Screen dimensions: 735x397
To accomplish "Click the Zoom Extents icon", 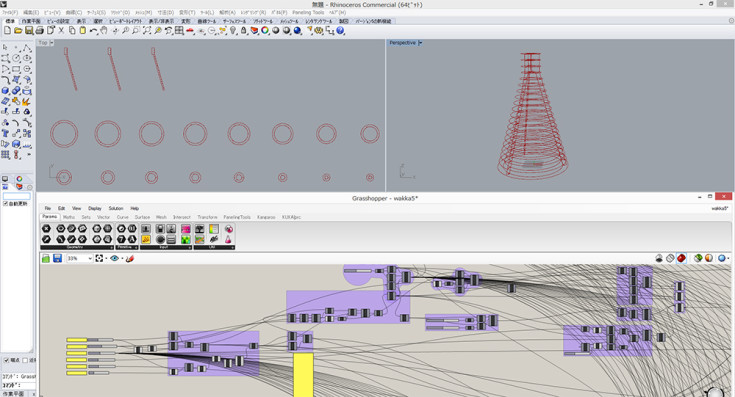I will point(147,30).
